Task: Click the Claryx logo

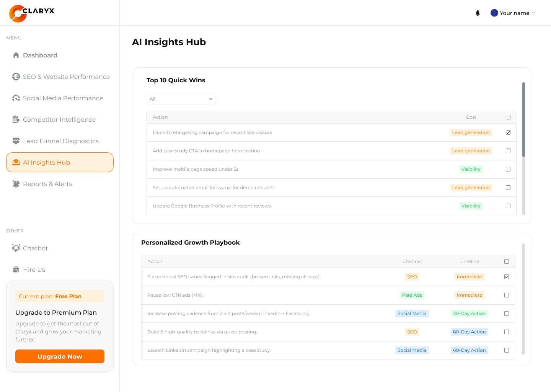Action: click(x=32, y=13)
